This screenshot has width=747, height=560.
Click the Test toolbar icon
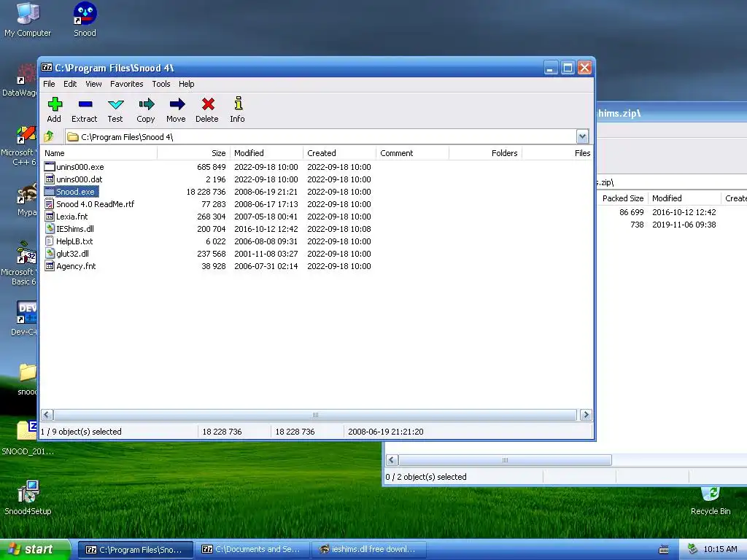pyautogui.click(x=116, y=104)
